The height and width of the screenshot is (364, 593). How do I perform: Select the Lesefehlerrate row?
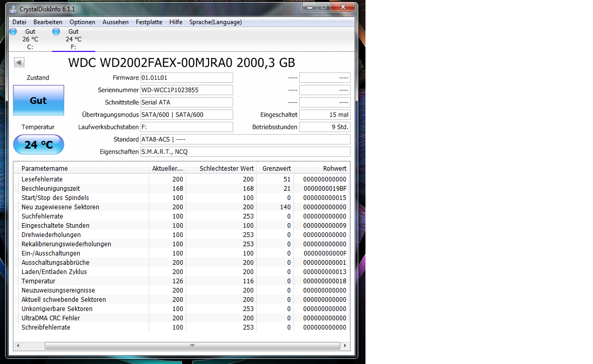(x=182, y=179)
